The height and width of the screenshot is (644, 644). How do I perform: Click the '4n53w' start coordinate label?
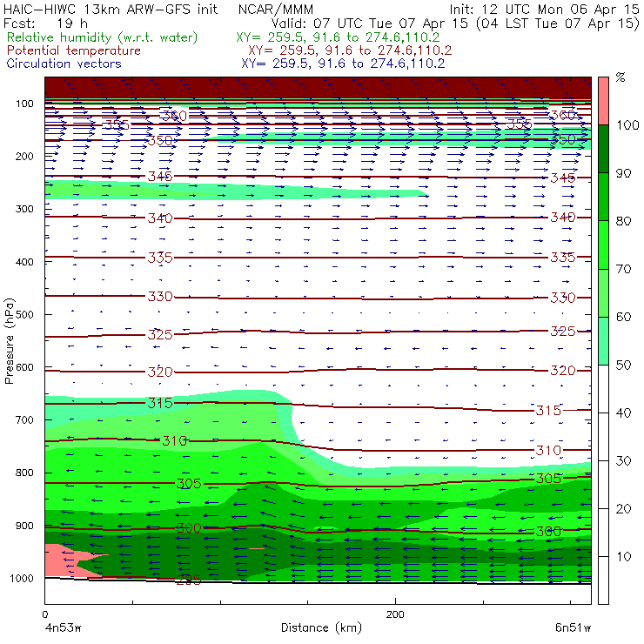[x=64, y=628]
